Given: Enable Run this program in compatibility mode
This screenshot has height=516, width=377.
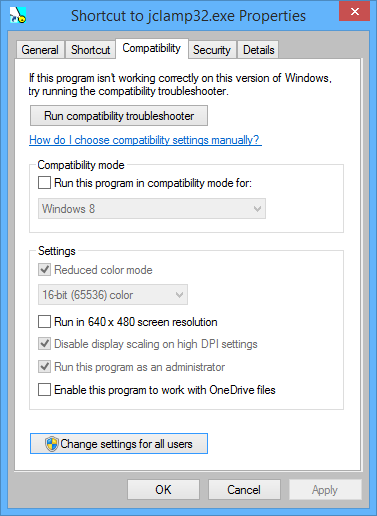Looking at the screenshot, I should (x=44, y=183).
